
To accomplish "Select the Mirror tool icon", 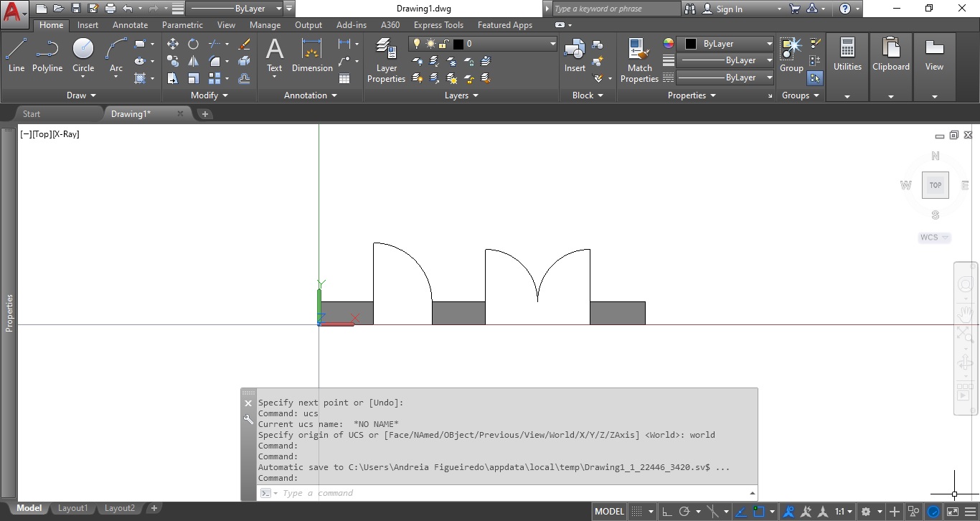I will (x=193, y=61).
